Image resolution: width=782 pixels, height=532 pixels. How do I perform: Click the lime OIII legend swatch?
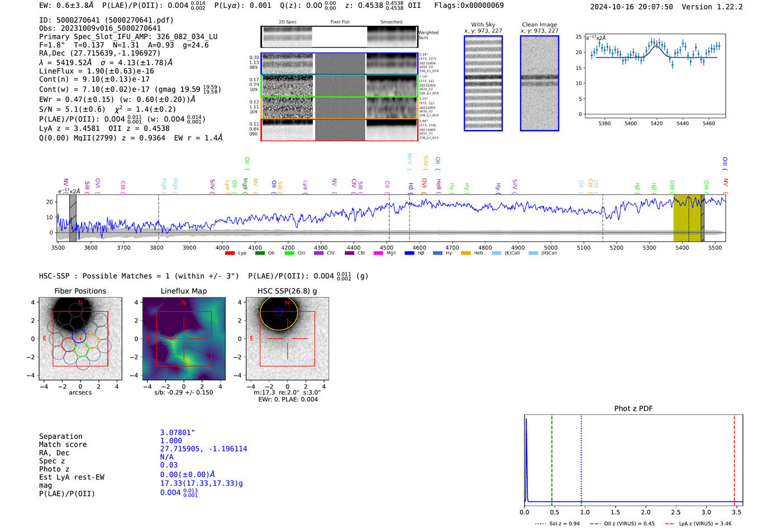(x=289, y=253)
